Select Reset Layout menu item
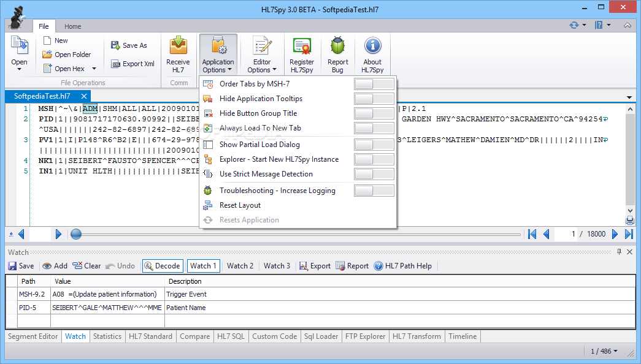 pos(240,205)
